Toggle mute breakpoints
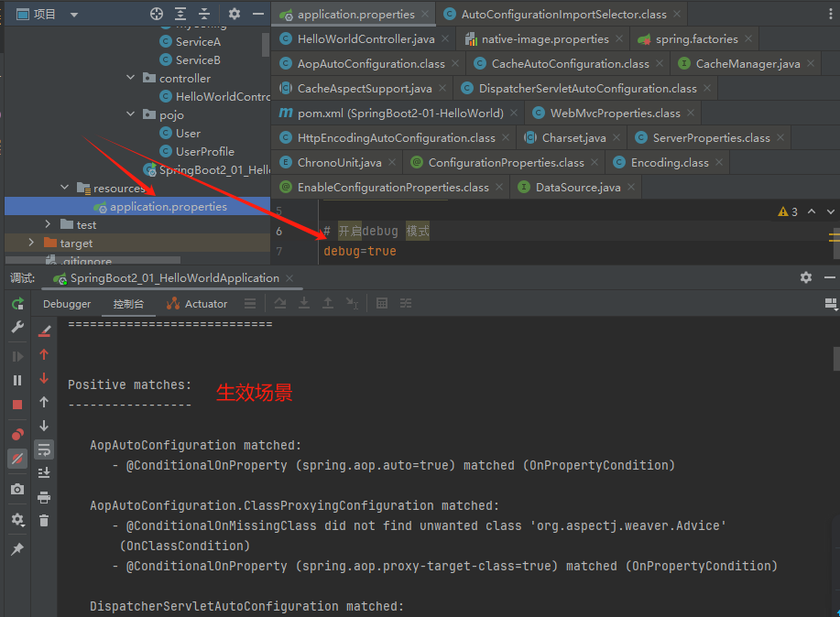This screenshot has height=617, width=840. point(17,459)
